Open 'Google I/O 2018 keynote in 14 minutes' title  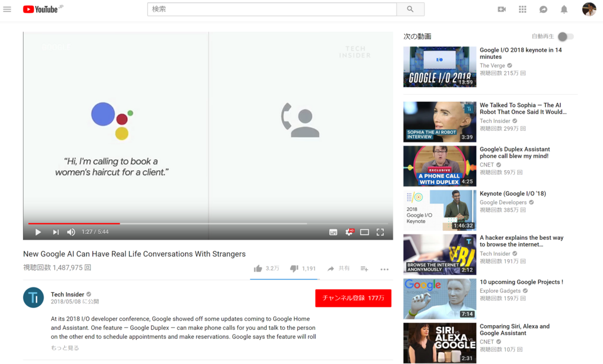point(521,54)
